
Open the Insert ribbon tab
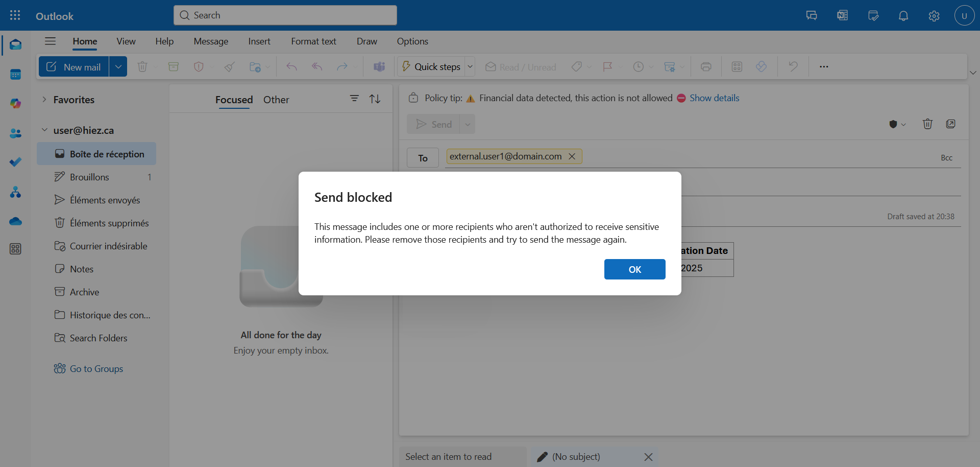259,41
